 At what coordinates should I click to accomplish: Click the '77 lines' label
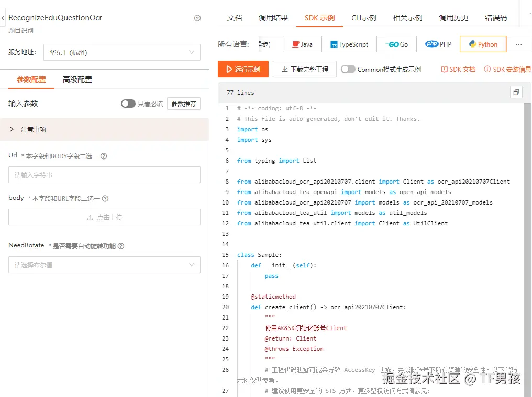(x=240, y=93)
